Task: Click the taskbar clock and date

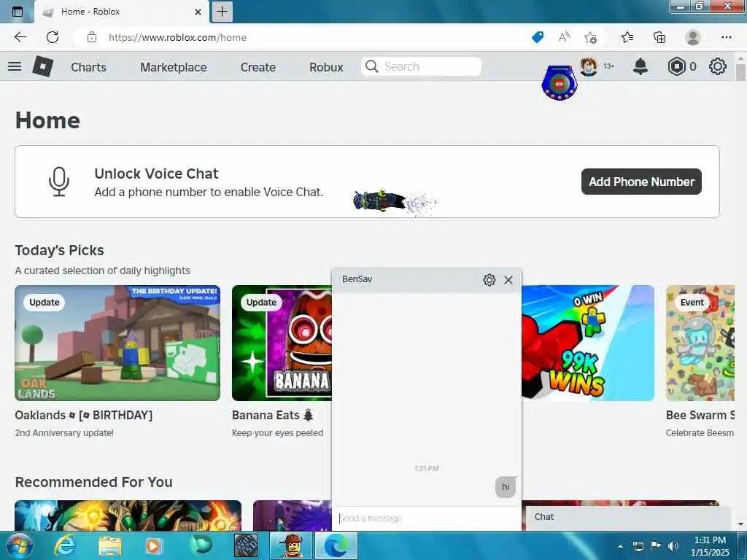Action: (710, 546)
